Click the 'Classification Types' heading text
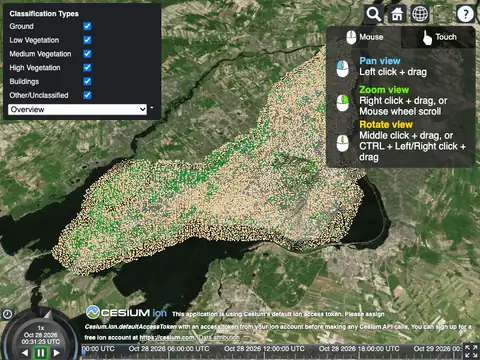480x360 pixels. coord(44,14)
